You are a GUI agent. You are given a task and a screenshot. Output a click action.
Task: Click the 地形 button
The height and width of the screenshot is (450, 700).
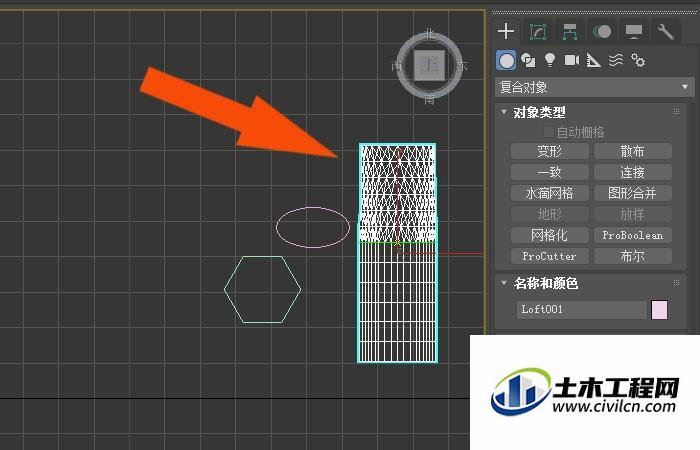coord(550,214)
